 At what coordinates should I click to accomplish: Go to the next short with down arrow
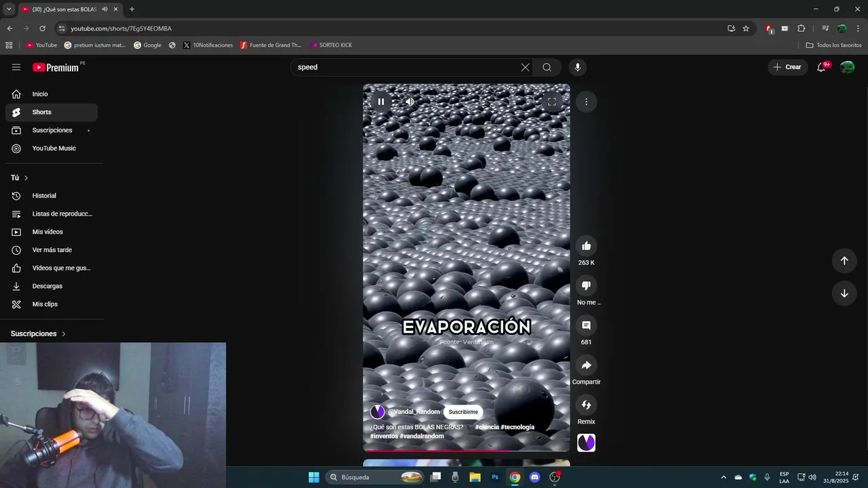pyautogui.click(x=844, y=293)
